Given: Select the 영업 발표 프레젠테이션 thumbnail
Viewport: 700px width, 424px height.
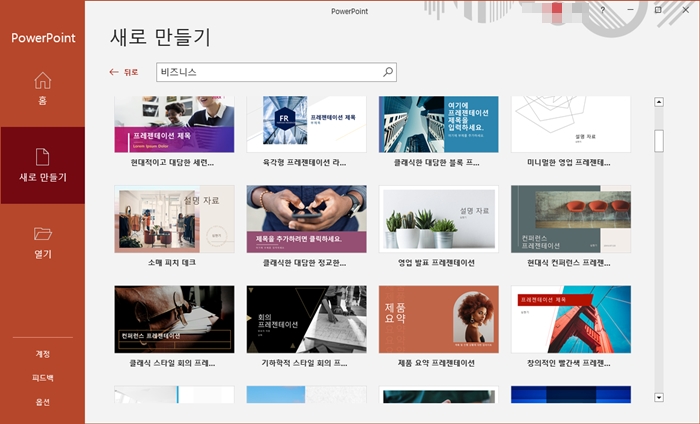Looking at the screenshot, I should click(438, 219).
